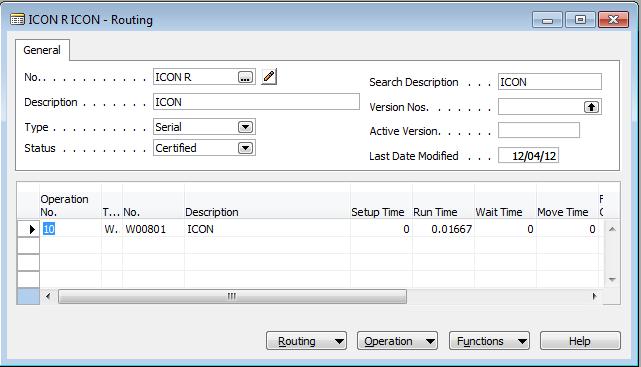
Task: Click the empty Active Version field
Action: point(539,131)
